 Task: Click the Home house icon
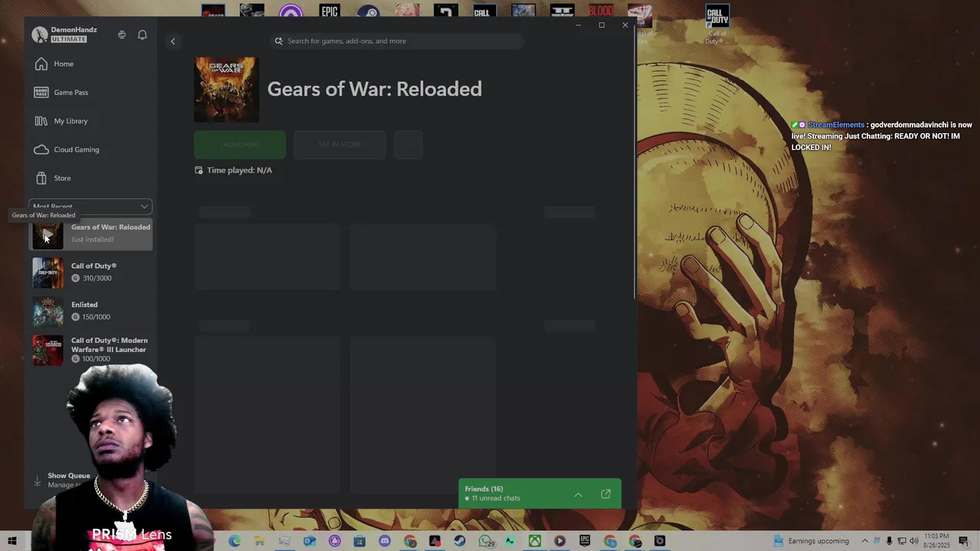pos(41,64)
